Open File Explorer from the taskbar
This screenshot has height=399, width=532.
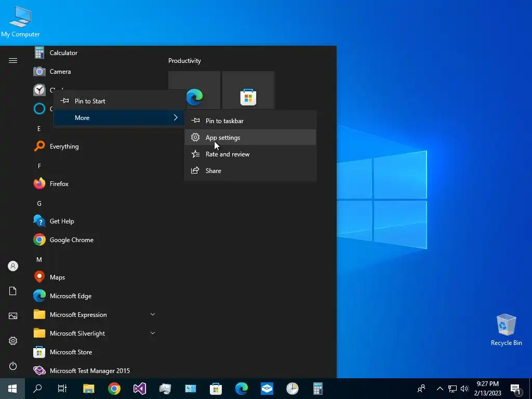tap(88, 389)
